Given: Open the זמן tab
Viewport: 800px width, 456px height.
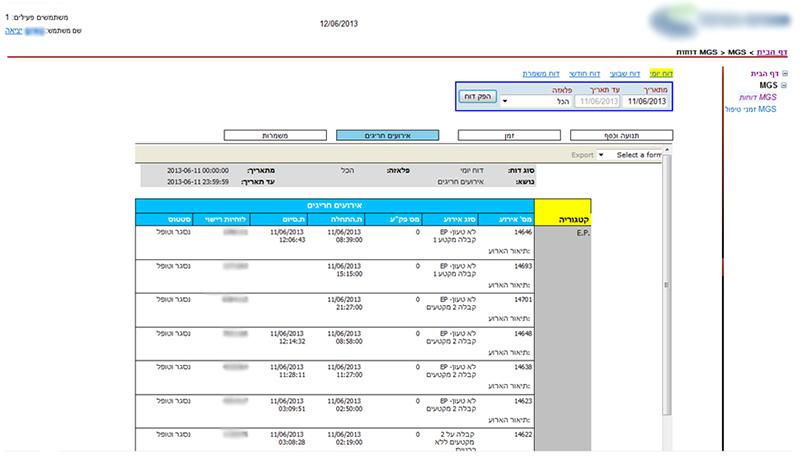Looking at the screenshot, I should point(509,135).
